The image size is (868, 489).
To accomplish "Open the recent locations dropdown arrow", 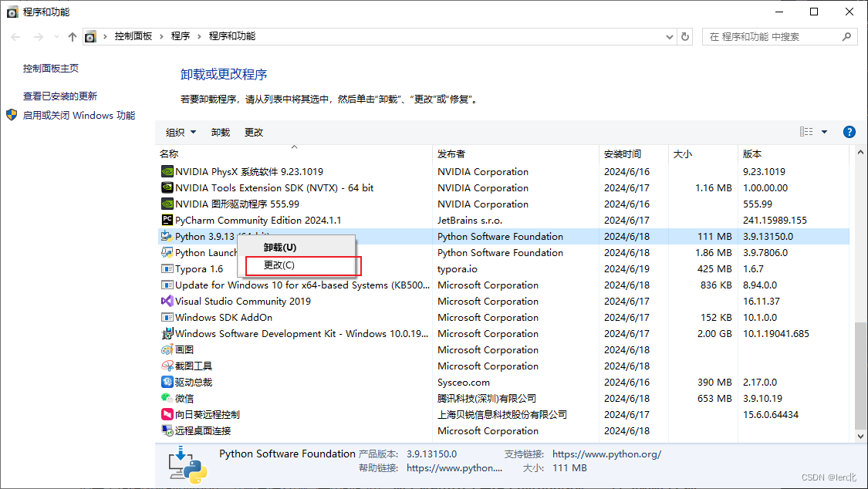I will coord(56,36).
